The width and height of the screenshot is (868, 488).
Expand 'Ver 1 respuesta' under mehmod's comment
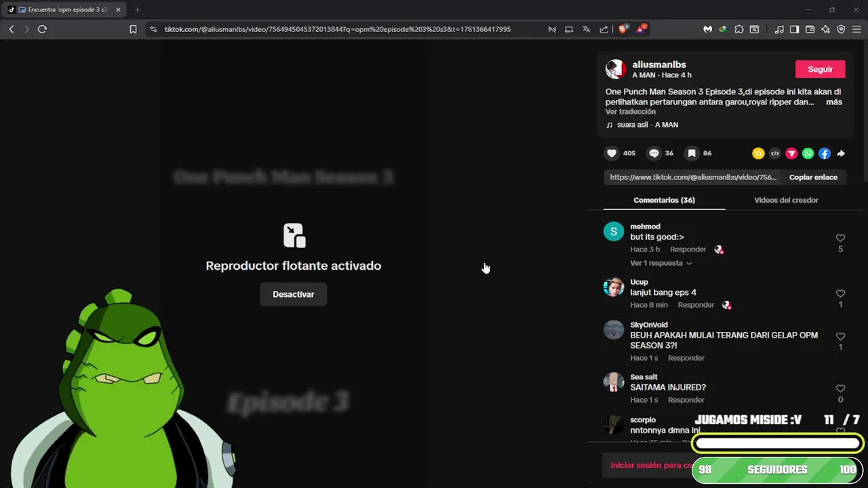[x=660, y=263]
